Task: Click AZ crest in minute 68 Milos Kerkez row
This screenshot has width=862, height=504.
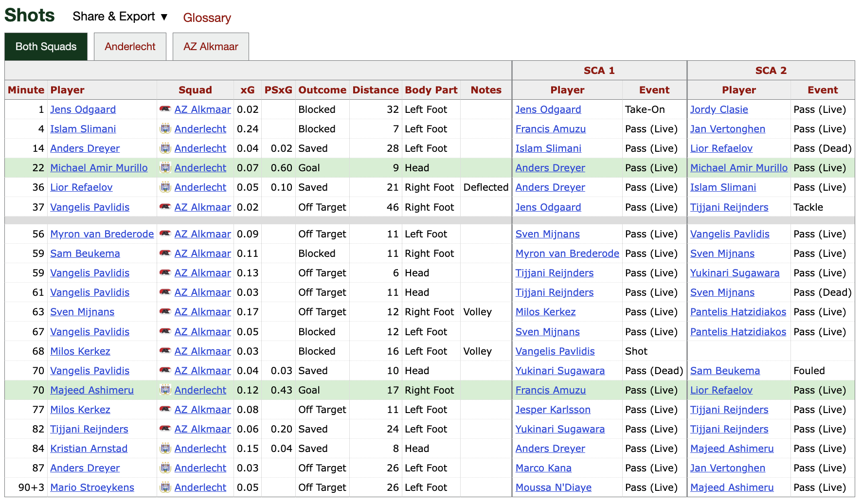Action: pos(165,351)
